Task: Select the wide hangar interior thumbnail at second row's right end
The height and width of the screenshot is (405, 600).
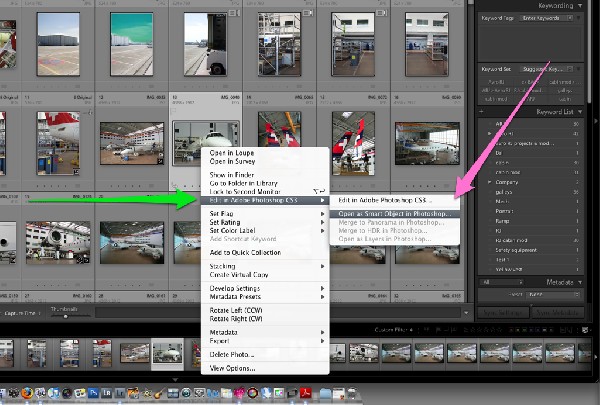Action: pos(427,143)
